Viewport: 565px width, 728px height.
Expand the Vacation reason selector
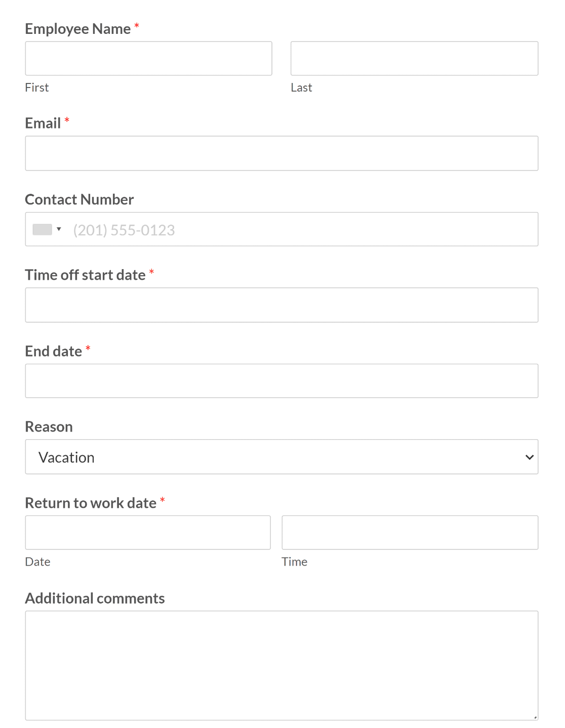(x=529, y=456)
